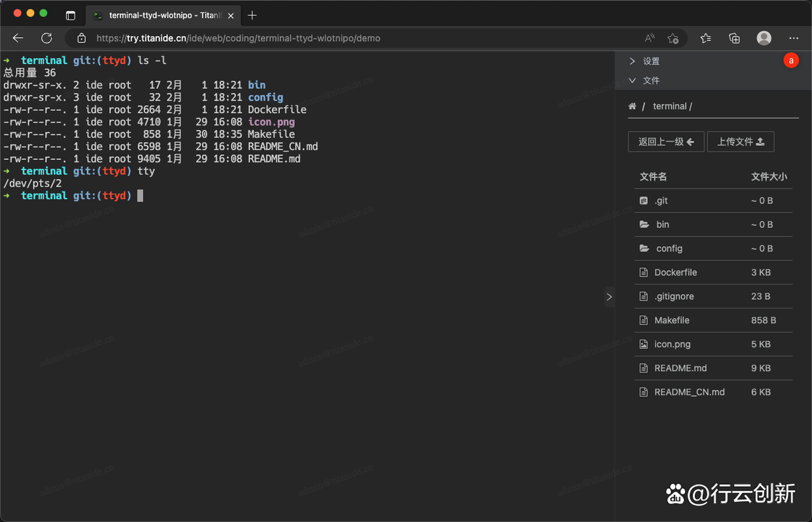This screenshot has height=522, width=812.
Task: Open the bin folder
Action: (713, 224)
